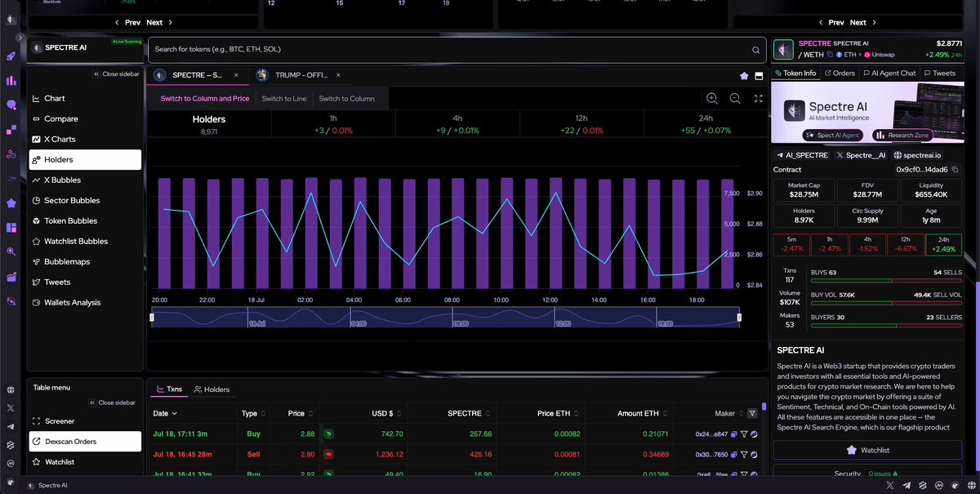The image size is (980, 494).
Task: Select the 4h price change interval box
Action: pyautogui.click(x=866, y=244)
